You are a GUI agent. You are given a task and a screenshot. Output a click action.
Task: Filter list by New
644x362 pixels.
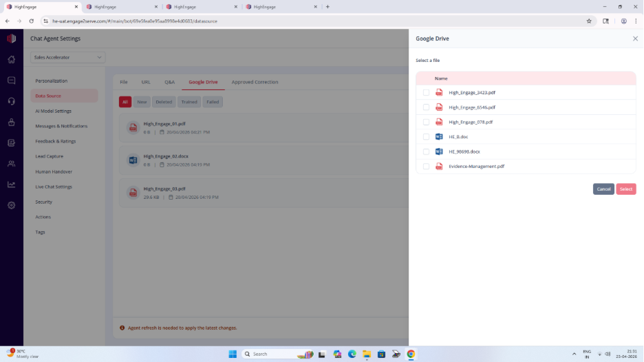click(142, 102)
